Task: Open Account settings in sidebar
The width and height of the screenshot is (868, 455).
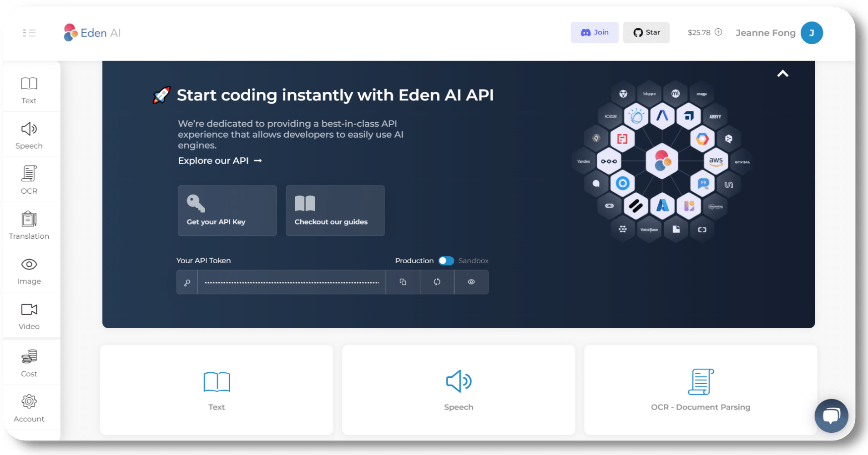Action: [x=29, y=408]
